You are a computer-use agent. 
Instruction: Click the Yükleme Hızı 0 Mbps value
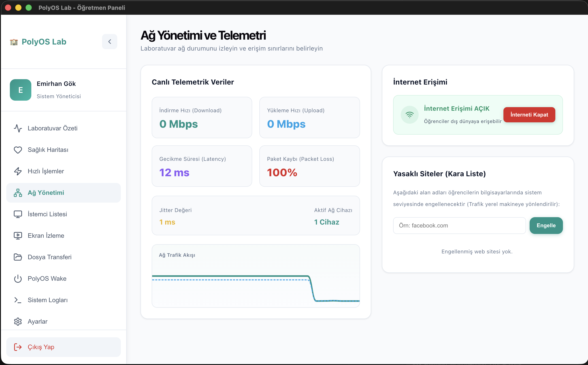click(x=286, y=124)
